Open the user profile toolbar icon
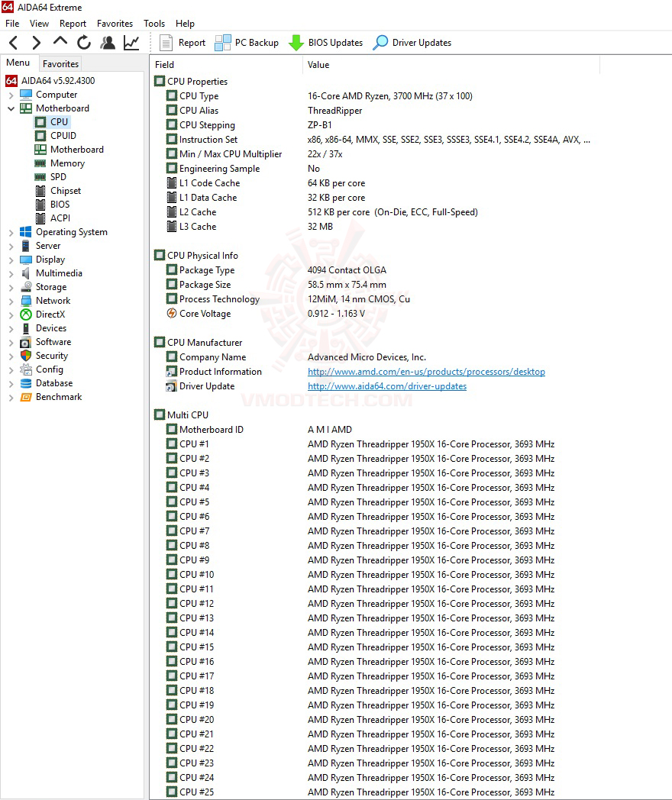The image size is (672, 800). point(108,43)
